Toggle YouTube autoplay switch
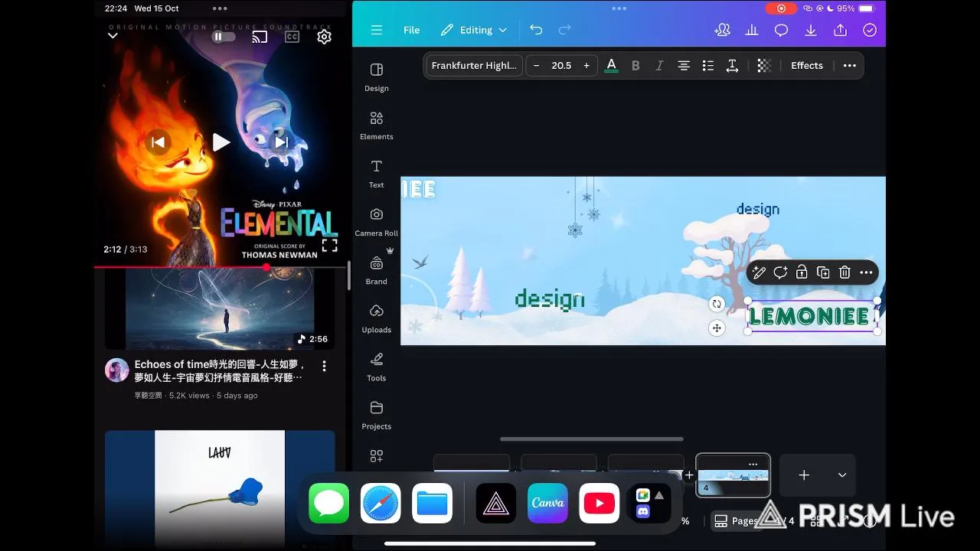980x551 pixels. (x=223, y=37)
